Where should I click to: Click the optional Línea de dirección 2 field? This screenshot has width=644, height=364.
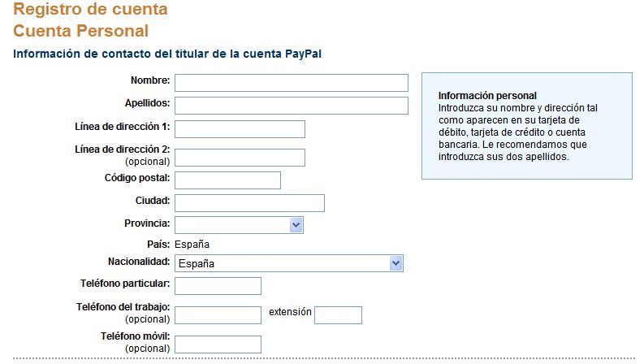(240, 158)
